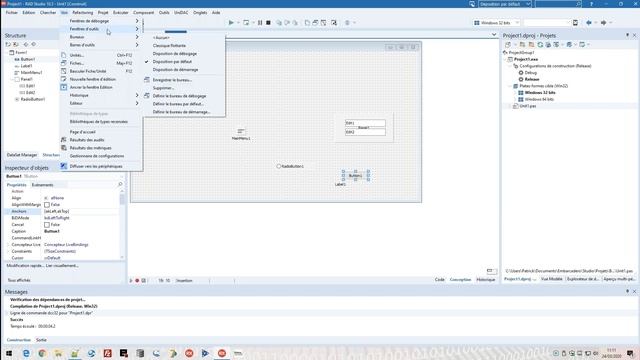Switch to the Historique view tab
This screenshot has width=640, height=360.
[x=486, y=280]
